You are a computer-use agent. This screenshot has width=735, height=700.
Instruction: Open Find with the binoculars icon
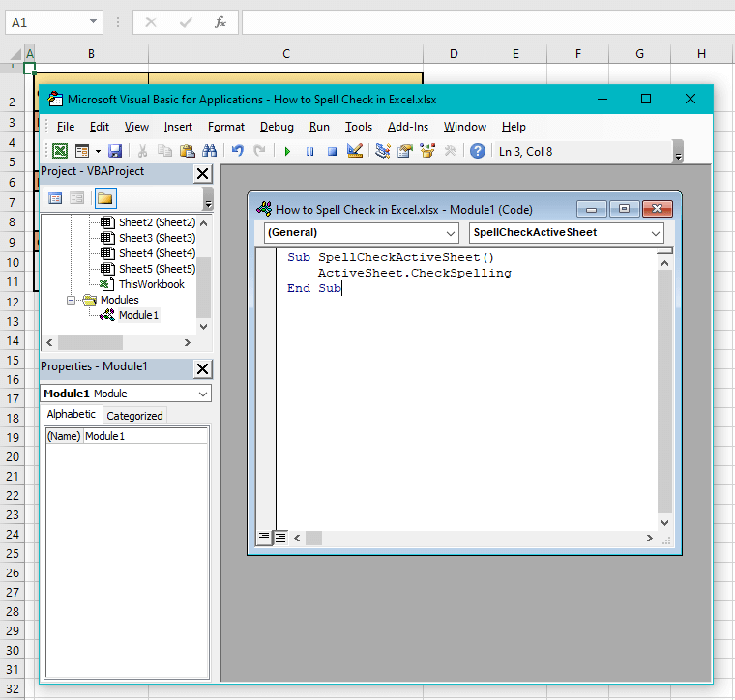point(210,151)
